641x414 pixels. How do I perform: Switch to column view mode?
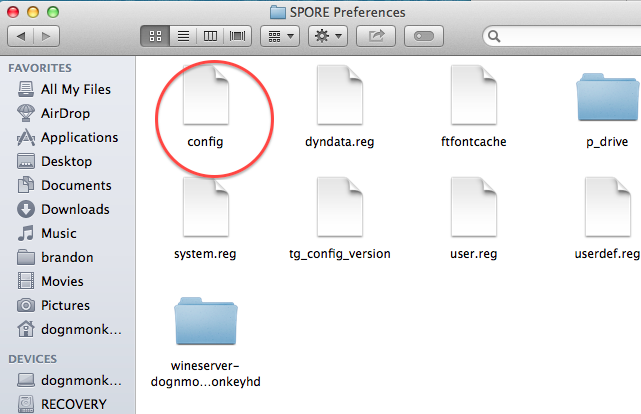click(211, 36)
